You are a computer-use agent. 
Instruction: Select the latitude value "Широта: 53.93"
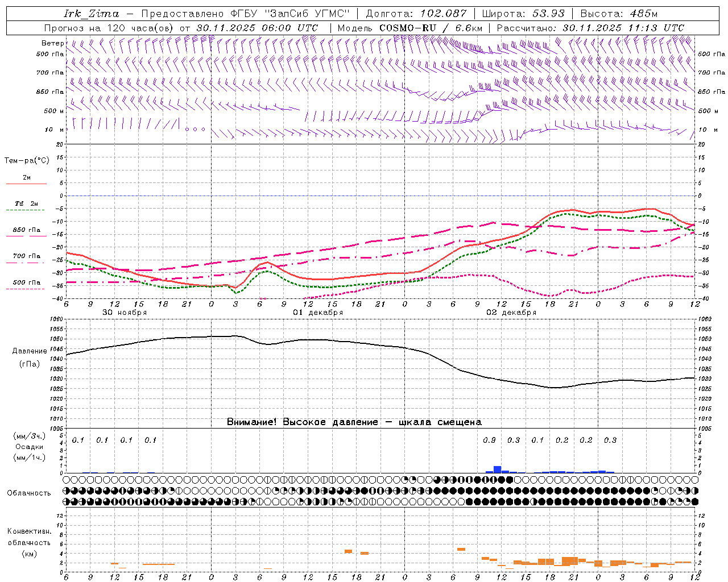click(x=523, y=14)
